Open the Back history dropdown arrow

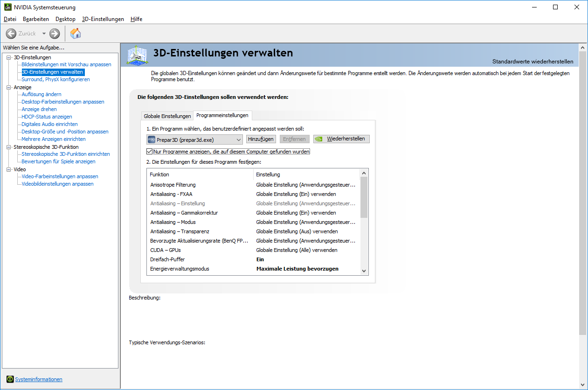(x=44, y=34)
